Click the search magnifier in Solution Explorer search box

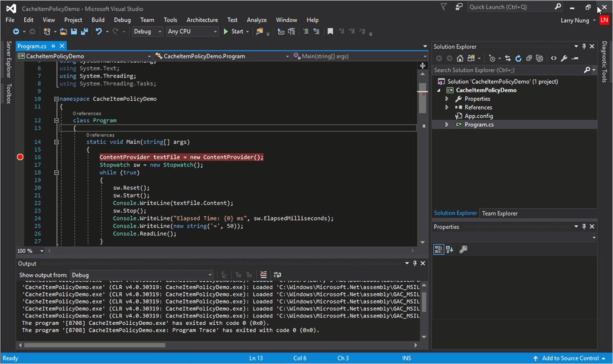click(x=587, y=70)
